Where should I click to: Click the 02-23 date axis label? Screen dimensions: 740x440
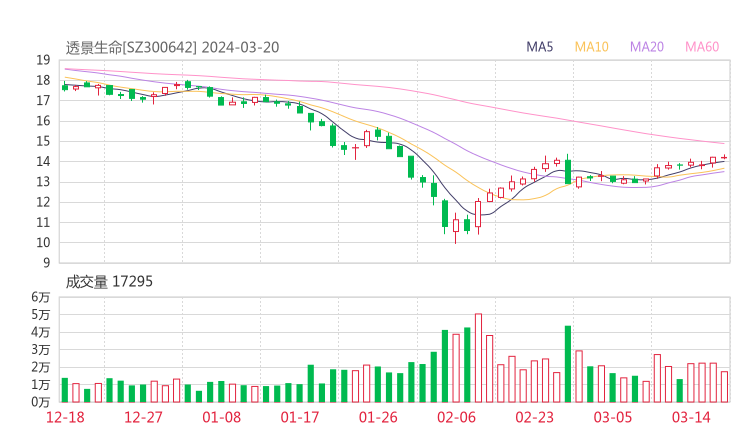pyautogui.click(x=534, y=417)
